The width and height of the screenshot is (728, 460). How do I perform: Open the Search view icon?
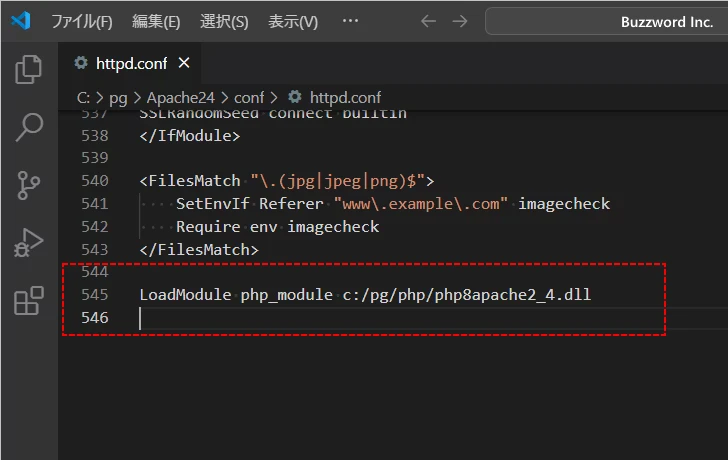coord(29,127)
